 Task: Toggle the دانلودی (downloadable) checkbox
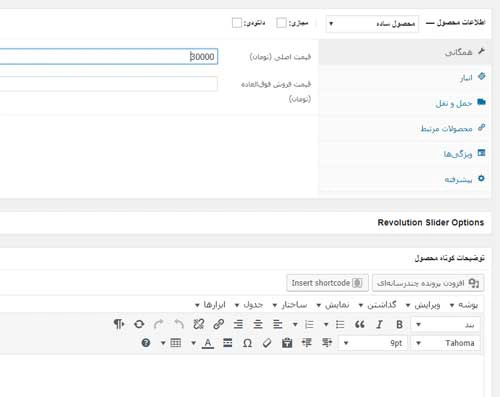[x=237, y=23]
